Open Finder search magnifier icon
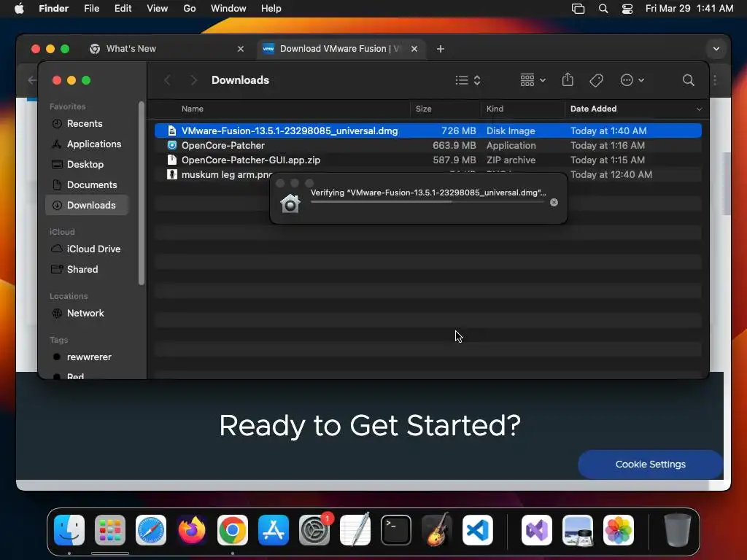 (x=688, y=80)
